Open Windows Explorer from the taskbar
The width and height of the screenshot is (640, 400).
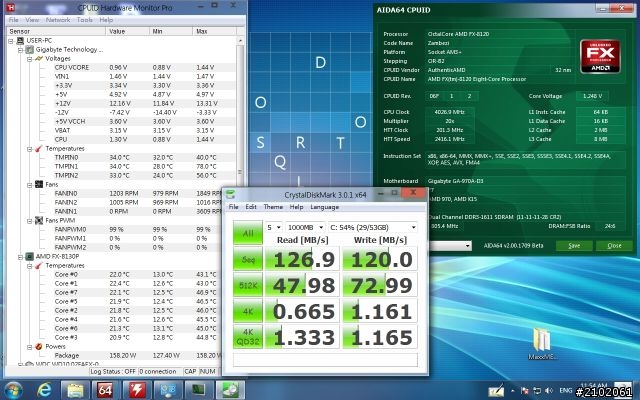point(75,391)
